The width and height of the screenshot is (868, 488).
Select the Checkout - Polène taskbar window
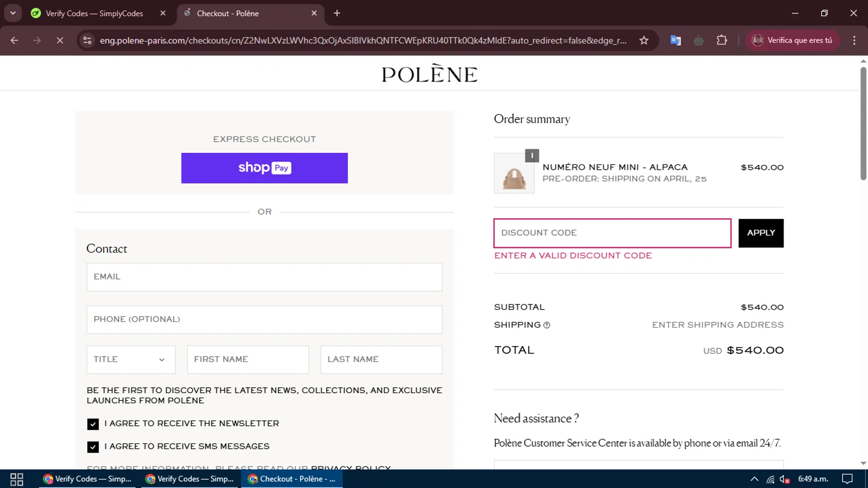(x=292, y=479)
